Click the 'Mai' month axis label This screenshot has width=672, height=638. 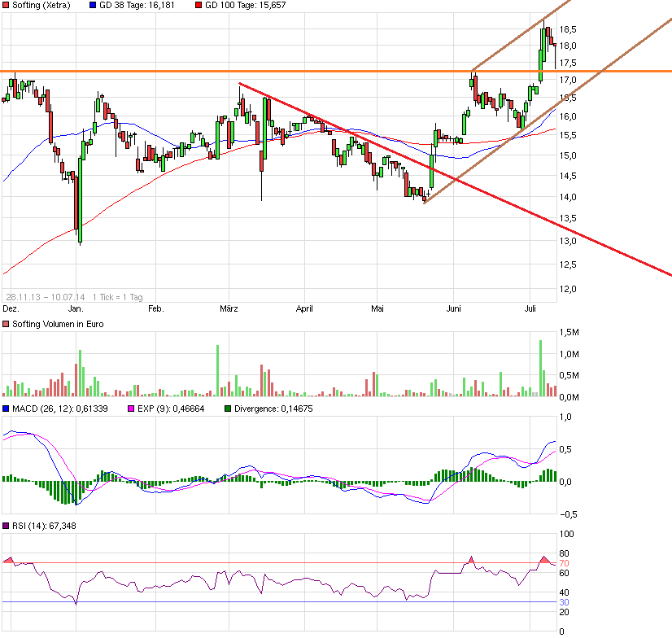(377, 308)
